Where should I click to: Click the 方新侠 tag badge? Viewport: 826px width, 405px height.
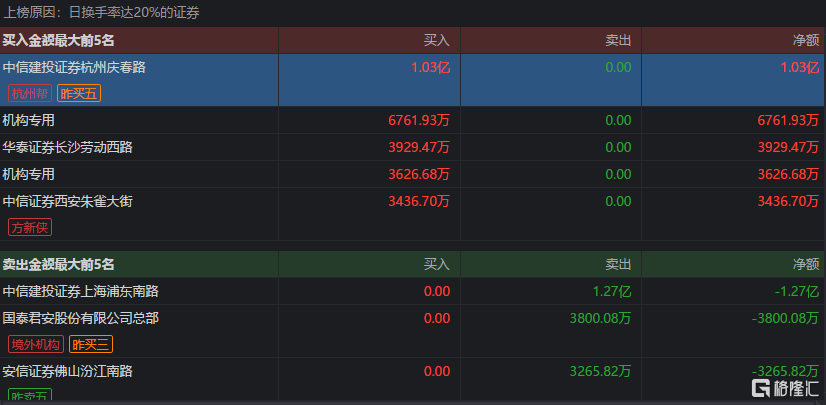[x=30, y=228]
